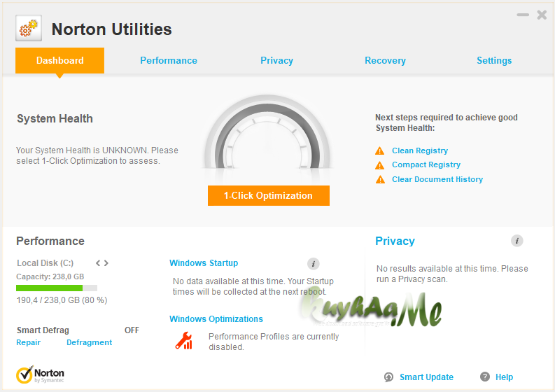Click the Performance section heading
Image resolution: width=555 pixels, height=392 pixels.
tap(50, 241)
